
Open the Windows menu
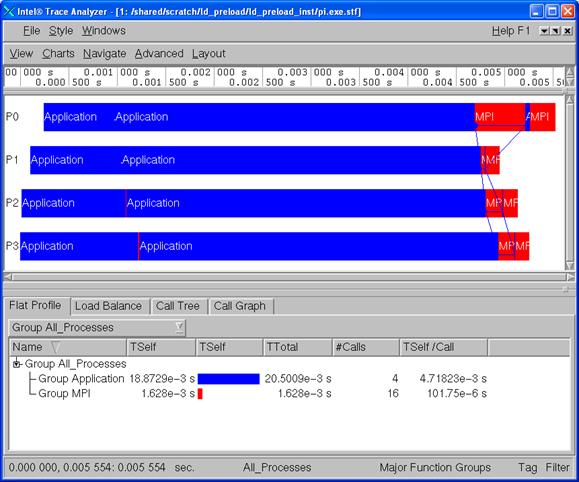(x=104, y=31)
